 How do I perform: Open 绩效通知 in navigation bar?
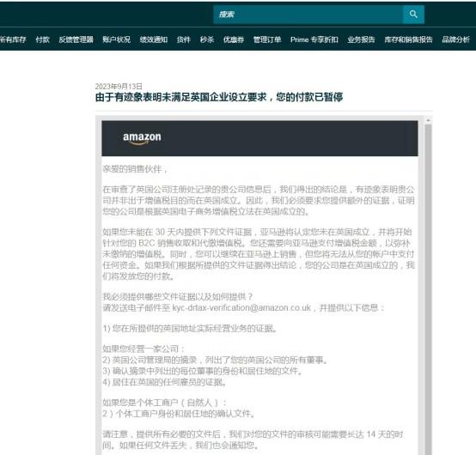tap(154, 39)
